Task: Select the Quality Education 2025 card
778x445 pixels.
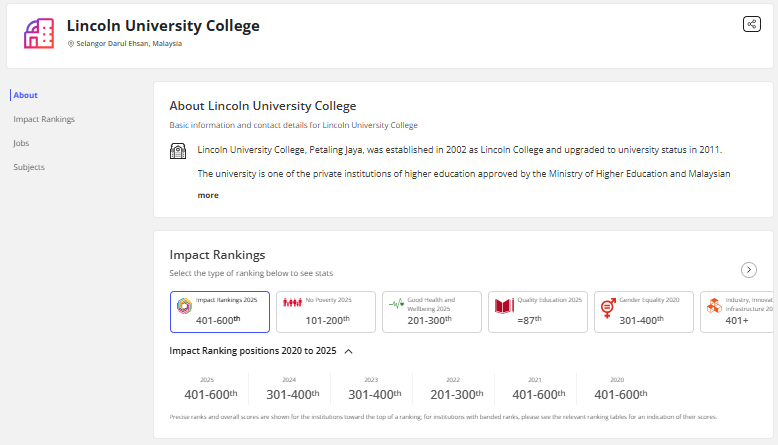Action: click(x=538, y=312)
